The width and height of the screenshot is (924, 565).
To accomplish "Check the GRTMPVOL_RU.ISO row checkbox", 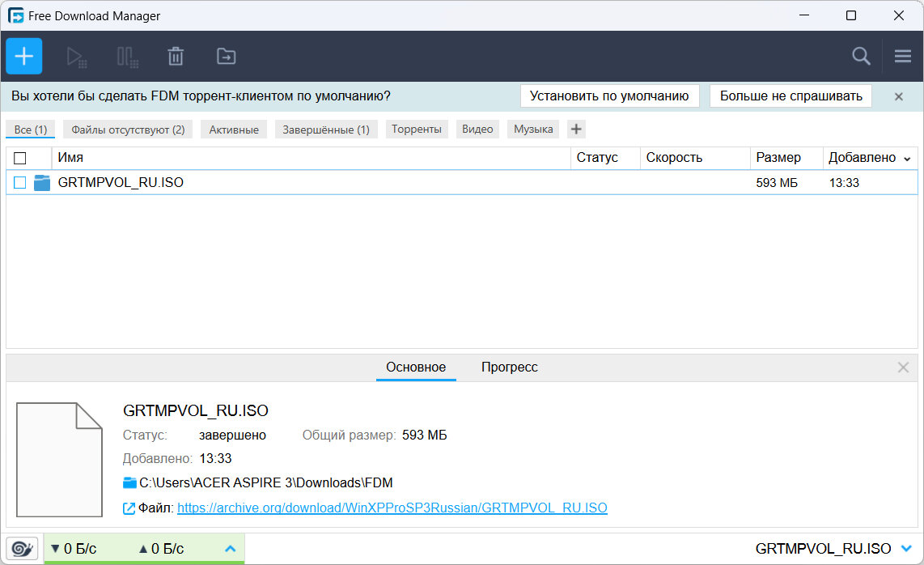I will click(20, 183).
